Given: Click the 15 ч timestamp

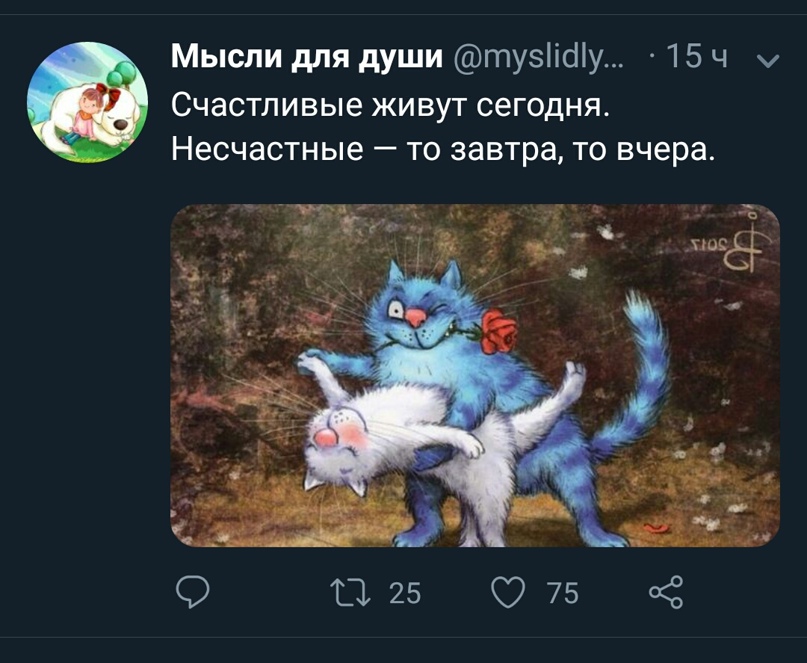Looking at the screenshot, I should (697, 57).
